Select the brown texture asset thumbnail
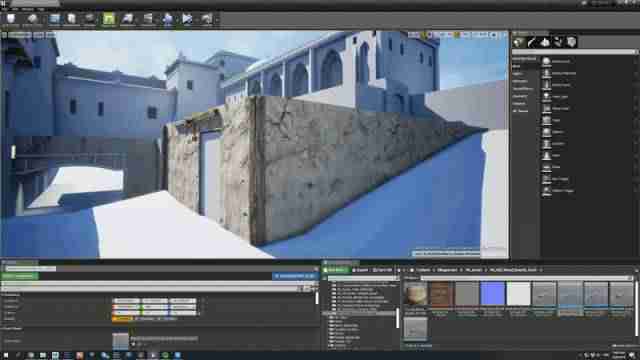This screenshot has width=640, height=360. (441, 293)
